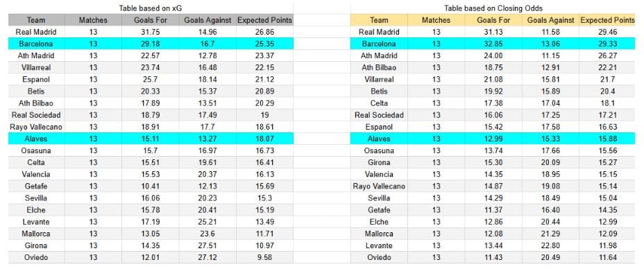Click the 11.64 expected points cell
Viewport: 644px width, 269px height.
click(607, 257)
